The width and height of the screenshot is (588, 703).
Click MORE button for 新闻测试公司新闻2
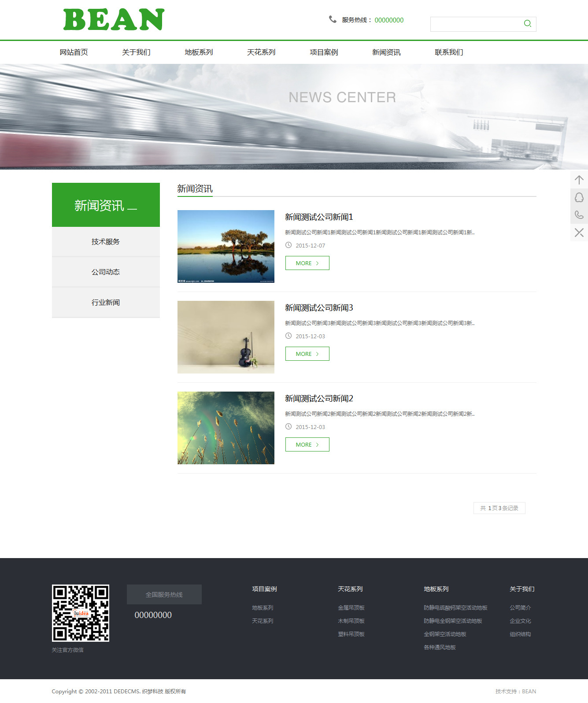tap(307, 444)
